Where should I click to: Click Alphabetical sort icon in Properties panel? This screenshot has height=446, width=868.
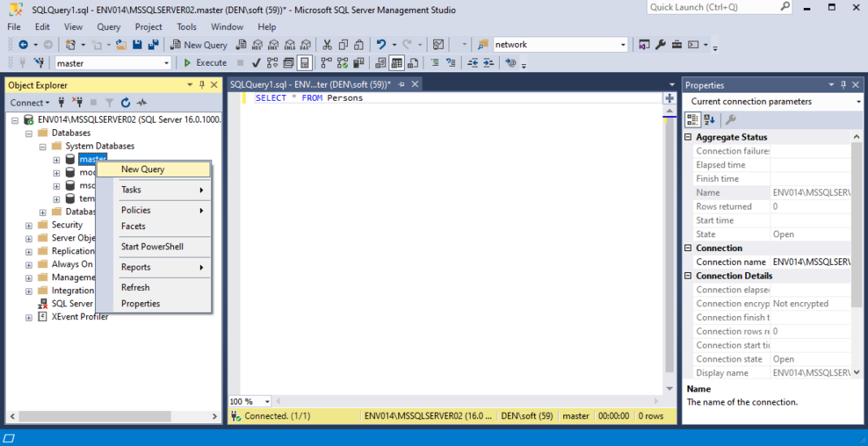[710, 119]
